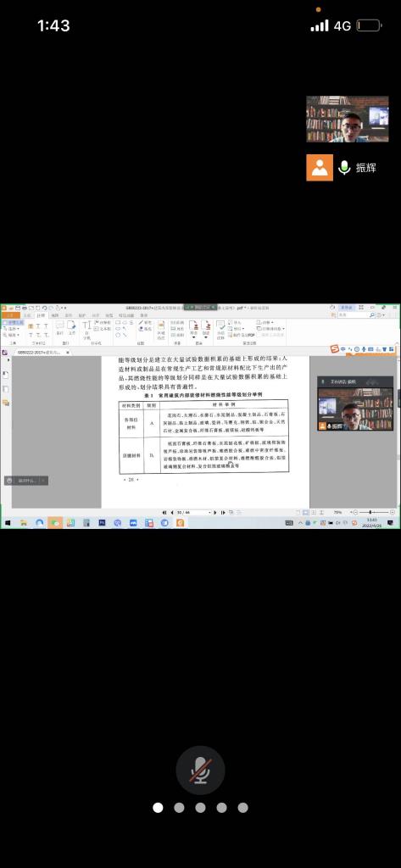Image resolution: width=401 pixels, height=868 pixels.
Task: Open the page number dropdown showing 30 / 44
Action: click(193, 513)
